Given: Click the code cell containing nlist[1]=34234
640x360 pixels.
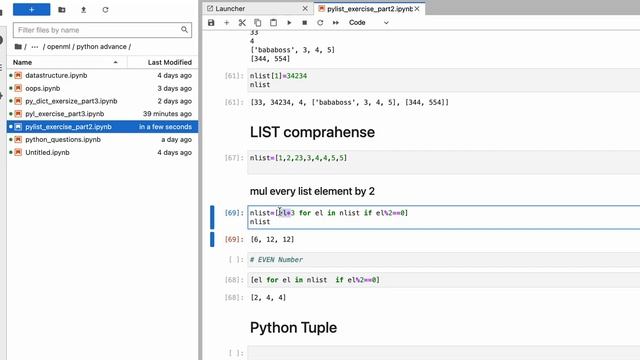Looking at the screenshot, I should pos(443,80).
